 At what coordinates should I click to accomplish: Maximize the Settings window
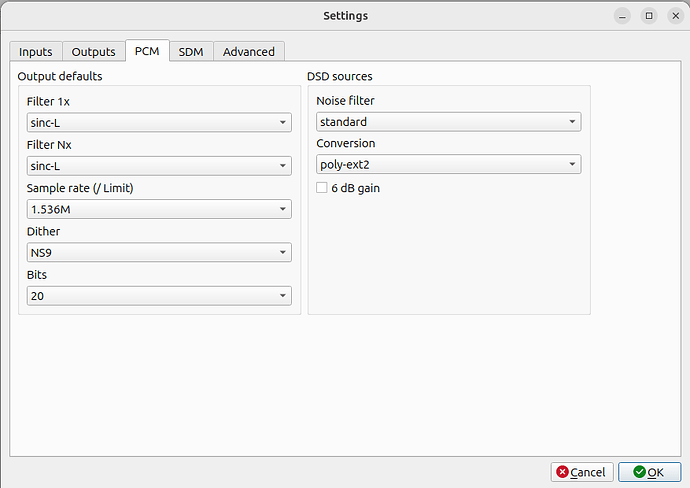point(649,16)
